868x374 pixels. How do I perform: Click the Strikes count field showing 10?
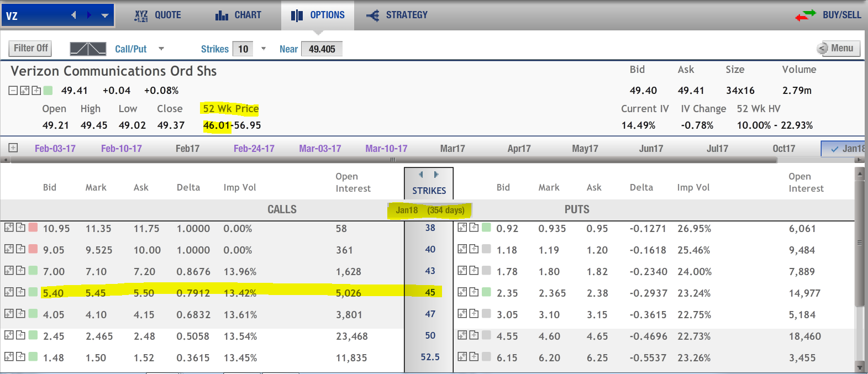(243, 49)
